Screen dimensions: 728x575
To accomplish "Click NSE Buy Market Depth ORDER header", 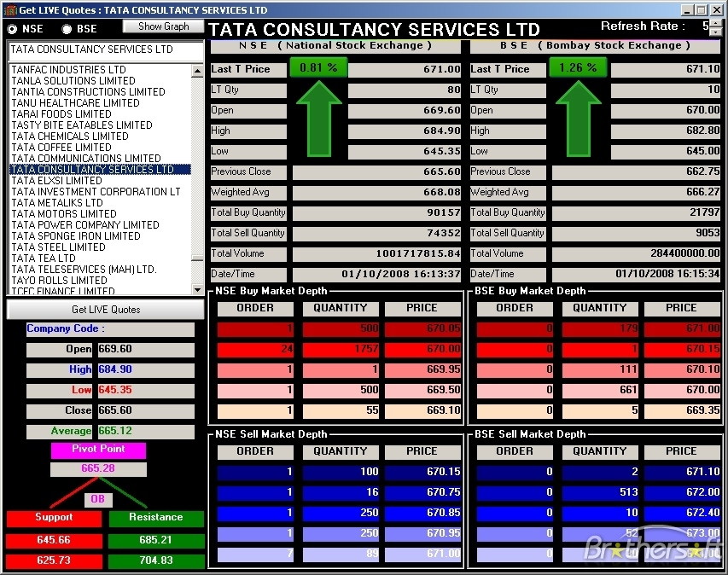I will coord(255,309).
